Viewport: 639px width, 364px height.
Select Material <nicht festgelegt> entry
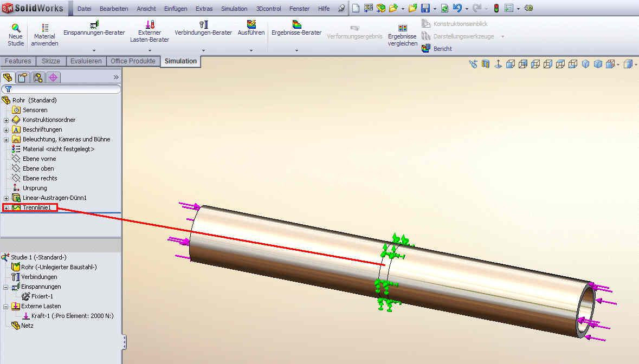click(53, 149)
